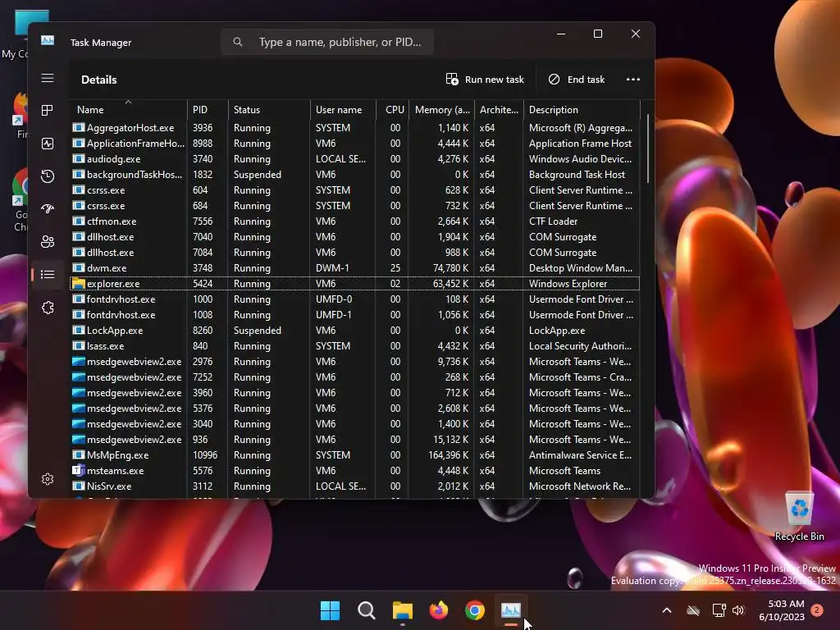Viewport: 840px width, 630px height.
Task: Select backgroundTaskHost suspended process
Action: (354, 174)
